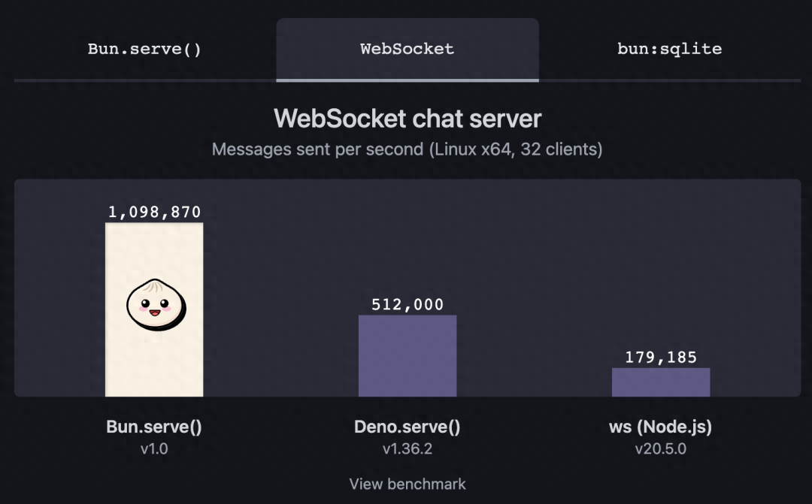Image resolution: width=812 pixels, height=504 pixels.
Task: Click the underline beneath the WebSocket tab
Action: coord(408,80)
